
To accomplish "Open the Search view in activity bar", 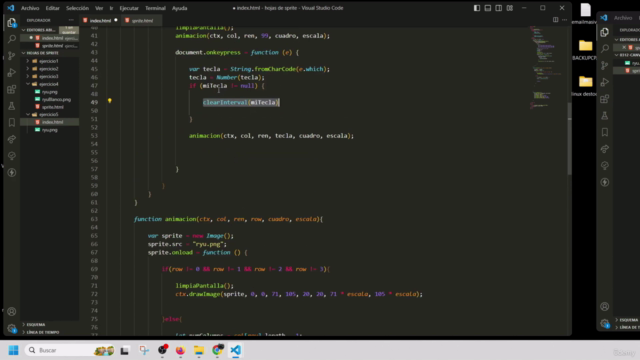I will click(x=11, y=39).
